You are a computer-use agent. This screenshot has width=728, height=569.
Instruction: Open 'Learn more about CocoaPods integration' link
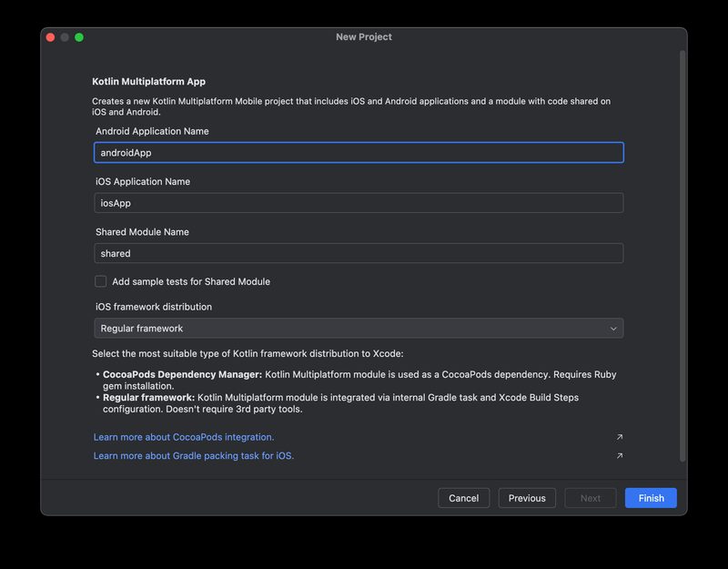pos(184,437)
